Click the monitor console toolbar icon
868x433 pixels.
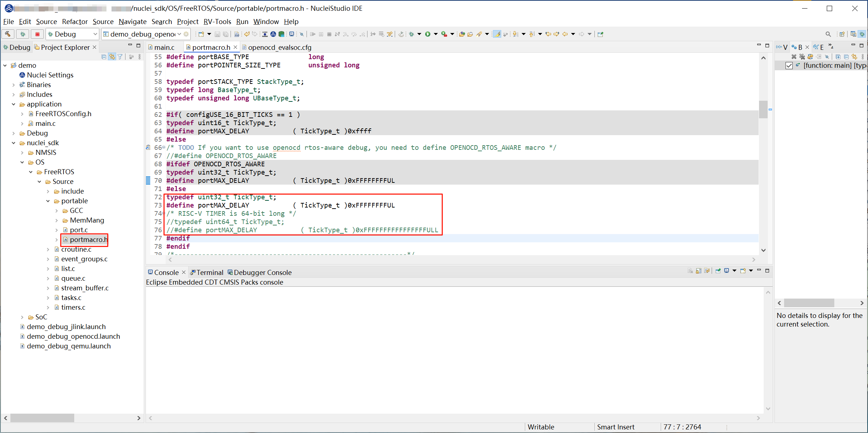pyautogui.click(x=291, y=34)
